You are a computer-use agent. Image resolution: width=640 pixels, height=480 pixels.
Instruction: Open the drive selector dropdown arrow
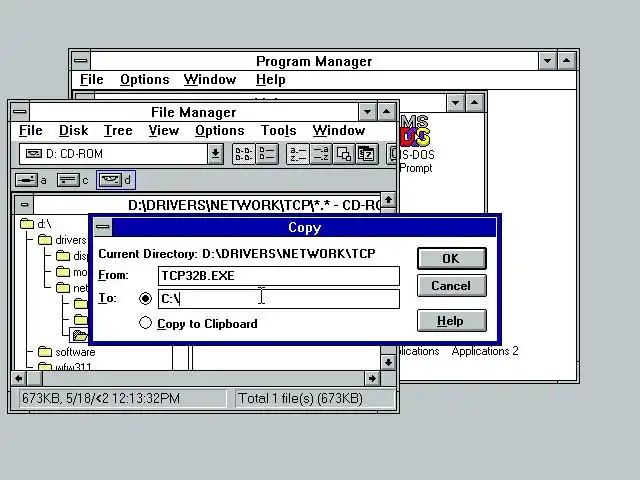point(216,154)
